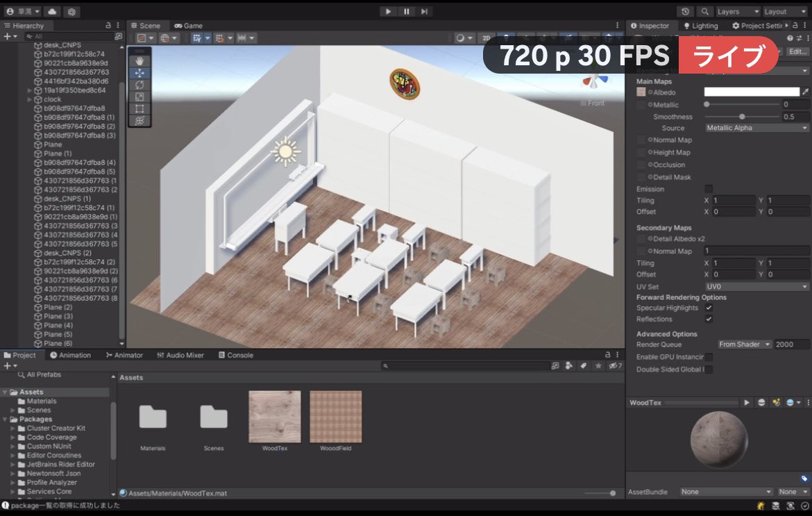Screen dimensions: 812x516
Task: Expand the Cluster Creator Kit package folder
Action: click(x=12, y=428)
